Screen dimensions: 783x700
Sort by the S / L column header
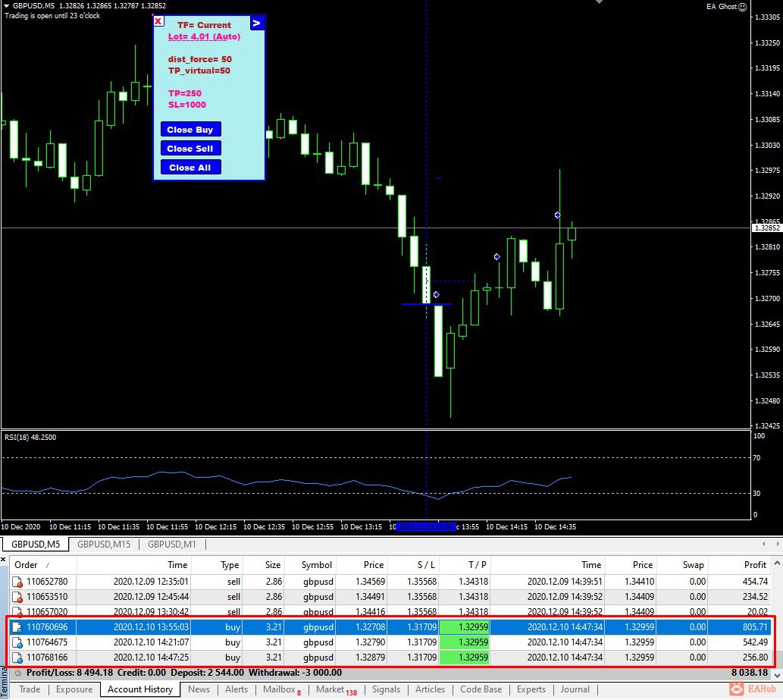coord(413,564)
